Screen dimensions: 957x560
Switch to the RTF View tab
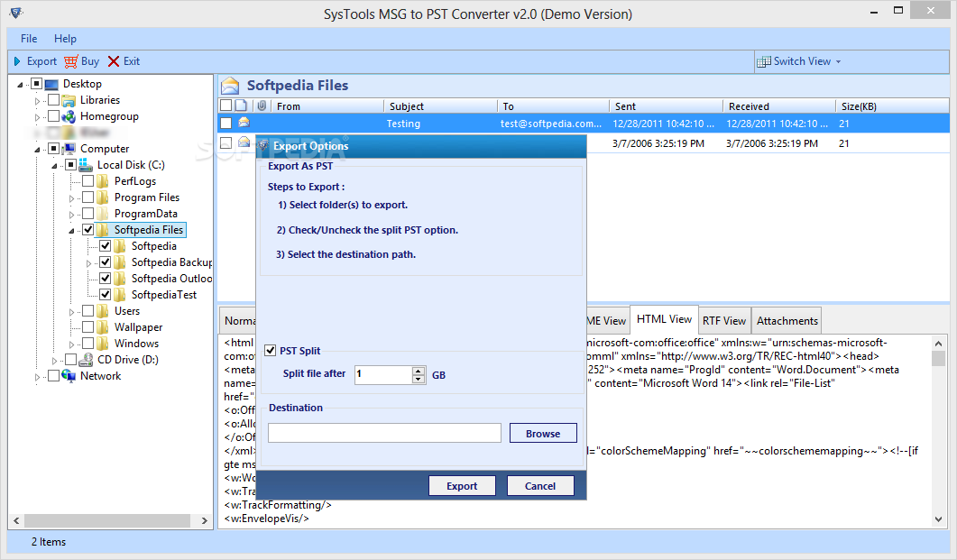724,321
